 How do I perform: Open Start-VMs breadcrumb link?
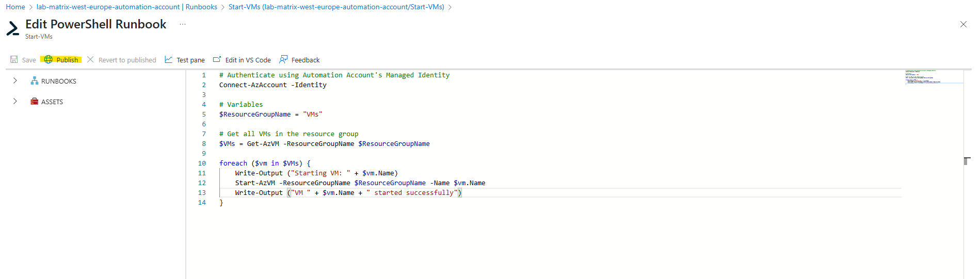(336, 7)
